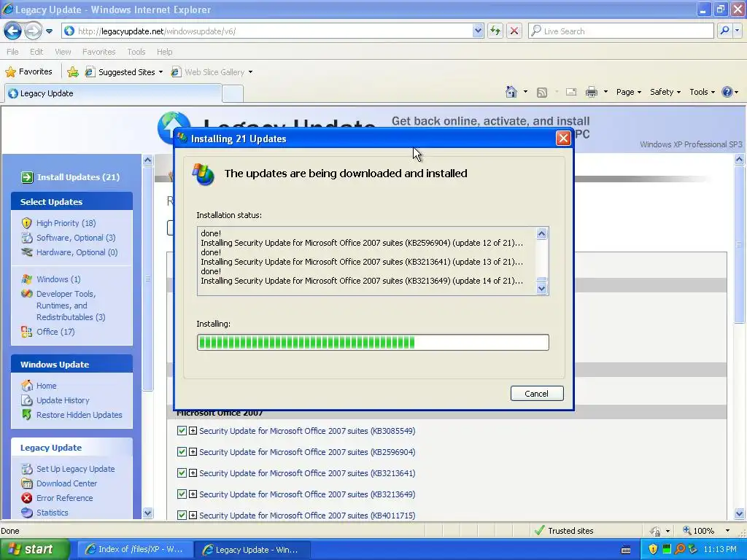Open the Page menu dropdown
The width and height of the screenshot is (747, 560).
[628, 92]
